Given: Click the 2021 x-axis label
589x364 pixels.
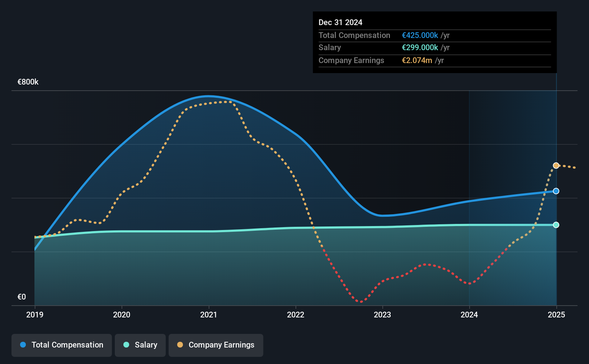Looking at the screenshot, I should coord(209,315).
